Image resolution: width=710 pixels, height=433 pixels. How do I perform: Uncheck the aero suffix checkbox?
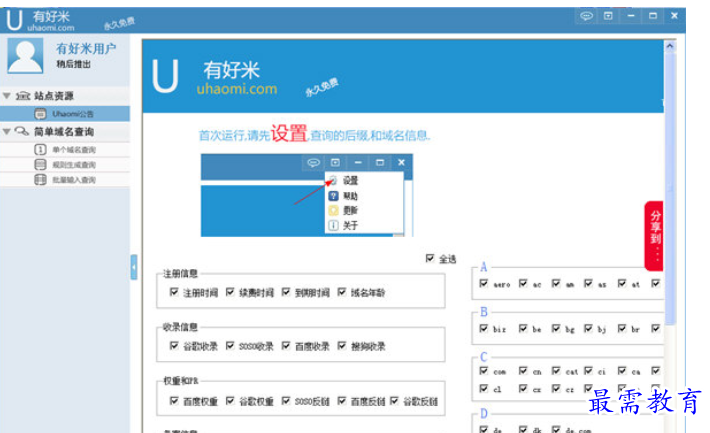(484, 284)
